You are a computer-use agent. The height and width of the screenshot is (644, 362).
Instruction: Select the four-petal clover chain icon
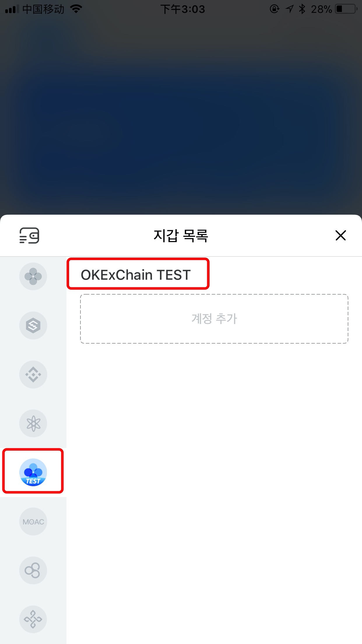(33, 276)
